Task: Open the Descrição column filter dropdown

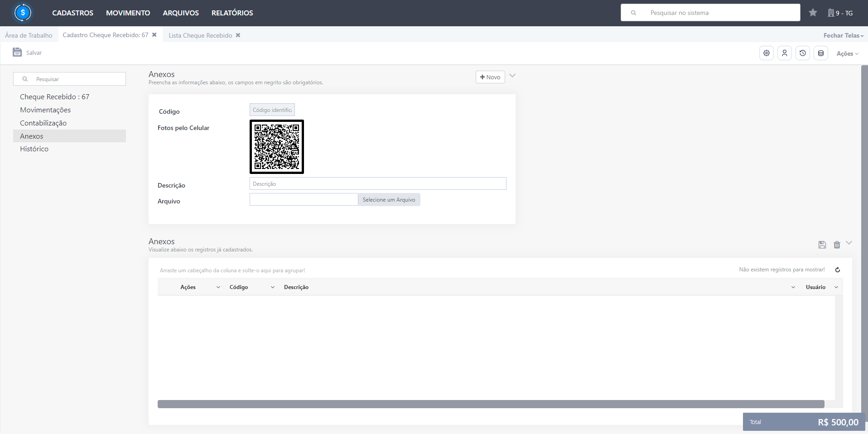Action: pyautogui.click(x=793, y=287)
